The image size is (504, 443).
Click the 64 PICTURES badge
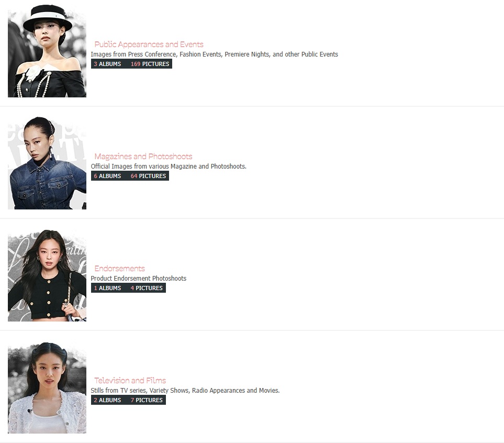coord(148,176)
